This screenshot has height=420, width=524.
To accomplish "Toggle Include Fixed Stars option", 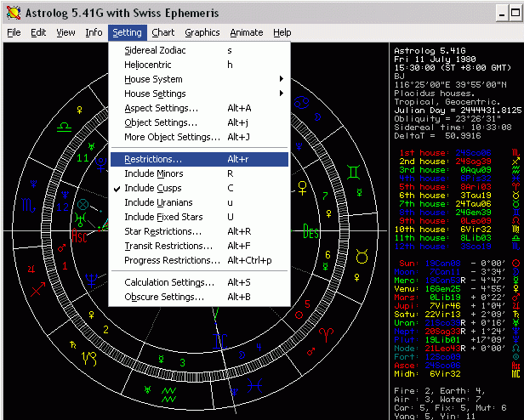I will point(199,217).
